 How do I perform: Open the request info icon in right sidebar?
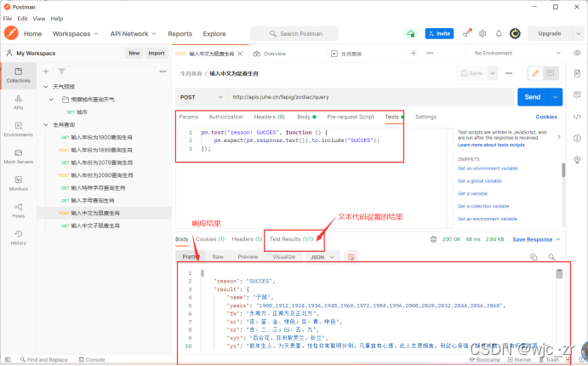tap(577, 139)
